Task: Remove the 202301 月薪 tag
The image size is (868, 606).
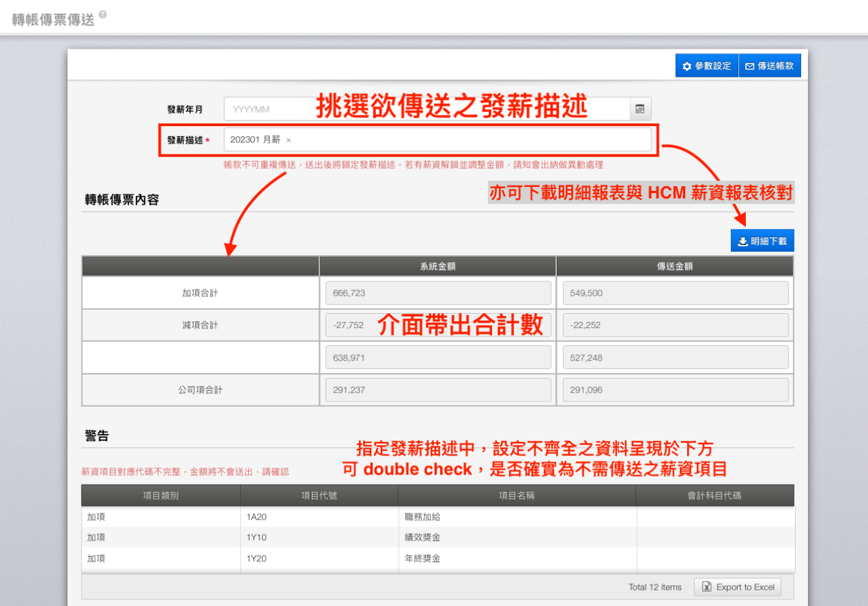Action: 289,140
